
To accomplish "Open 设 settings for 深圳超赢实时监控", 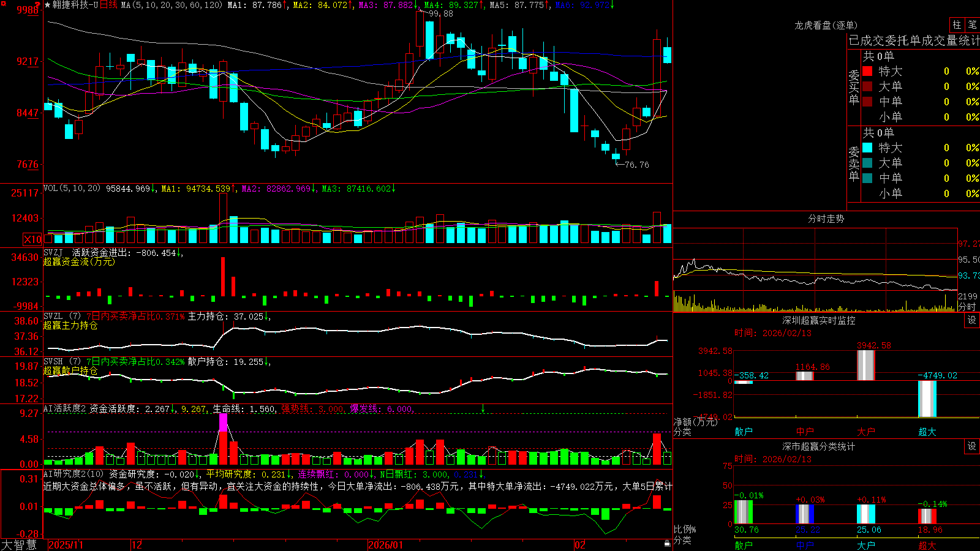I will [972, 320].
